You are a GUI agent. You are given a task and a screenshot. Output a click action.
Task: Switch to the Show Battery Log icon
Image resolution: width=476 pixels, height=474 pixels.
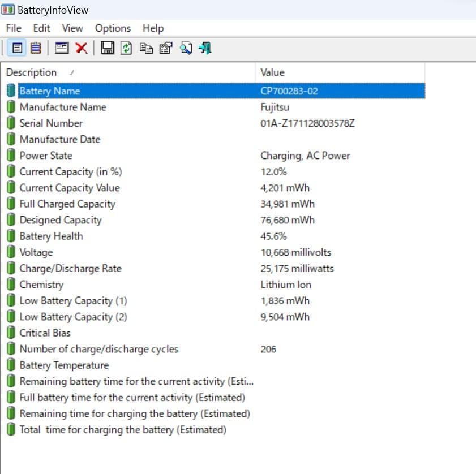pyautogui.click(x=36, y=49)
